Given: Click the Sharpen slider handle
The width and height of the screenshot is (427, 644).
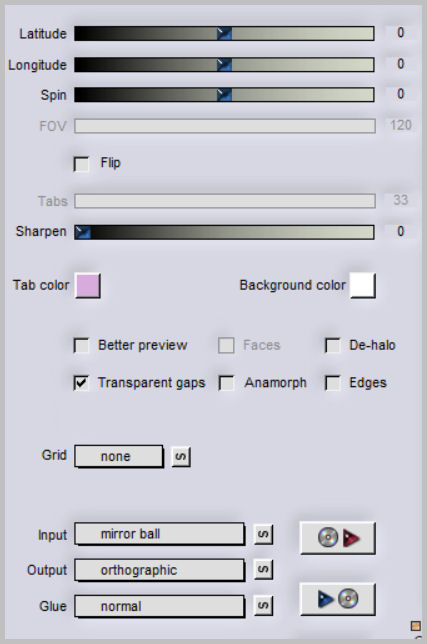Looking at the screenshot, I should [83, 232].
